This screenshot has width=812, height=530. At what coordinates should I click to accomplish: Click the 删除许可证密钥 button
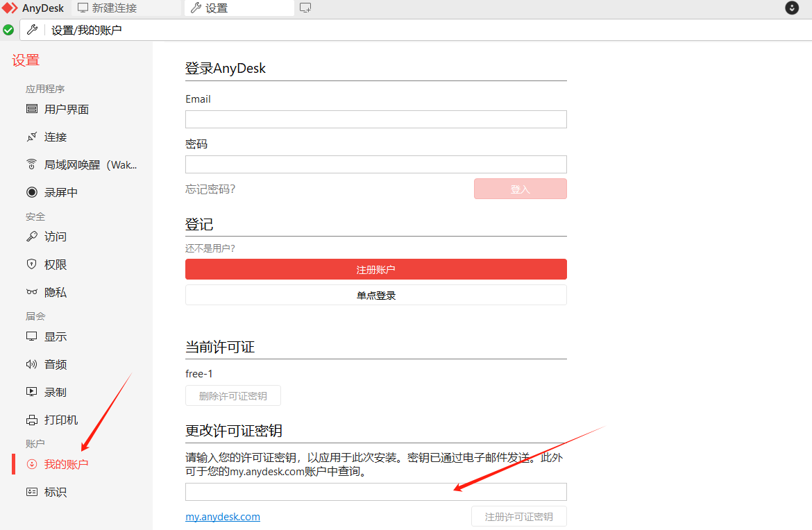click(x=233, y=395)
